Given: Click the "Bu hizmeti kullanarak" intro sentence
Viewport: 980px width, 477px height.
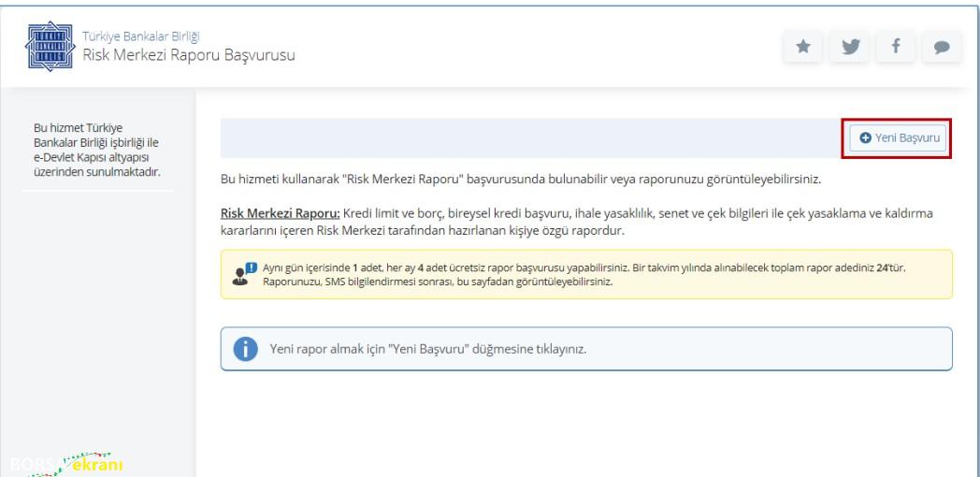Looking at the screenshot, I should [x=521, y=179].
